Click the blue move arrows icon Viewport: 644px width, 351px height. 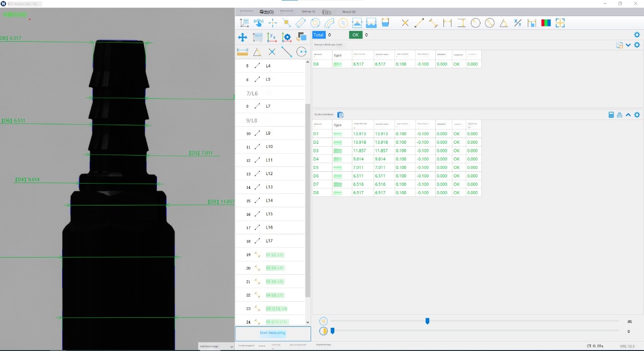tap(242, 37)
